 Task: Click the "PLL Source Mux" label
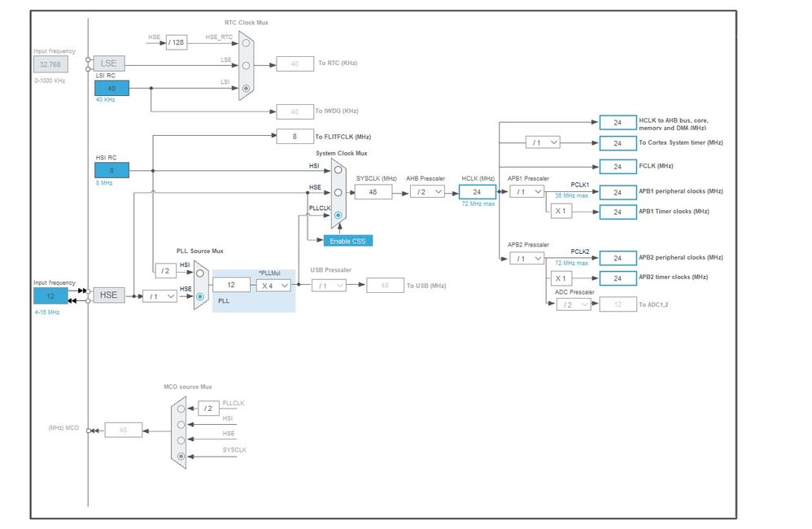pyautogui.click(x=200, y=251)
